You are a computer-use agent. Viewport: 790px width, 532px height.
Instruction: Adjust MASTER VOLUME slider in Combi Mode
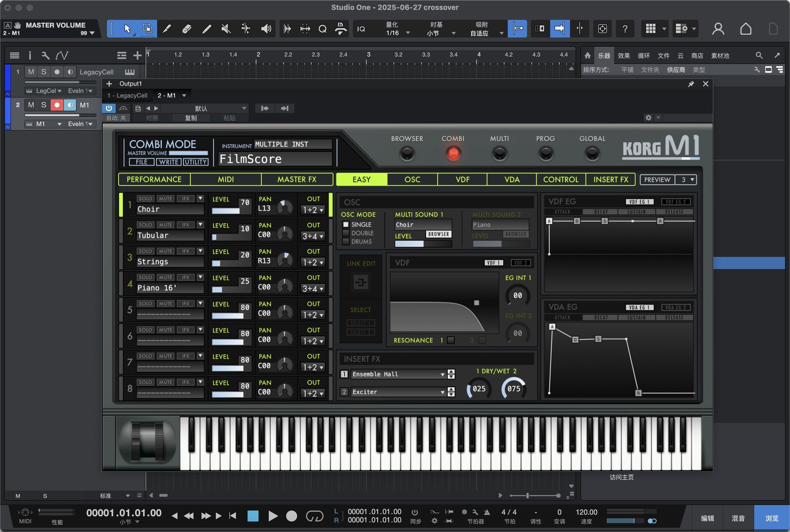188,153
